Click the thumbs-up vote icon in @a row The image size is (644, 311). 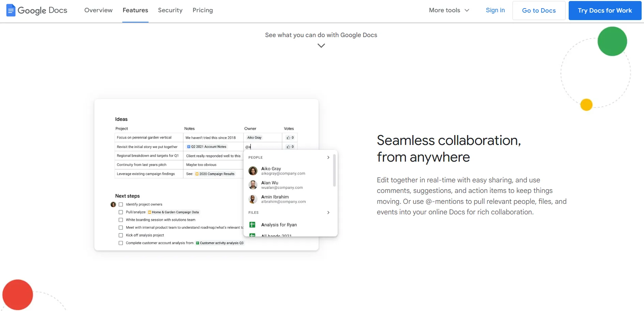(x=288, y=147)
